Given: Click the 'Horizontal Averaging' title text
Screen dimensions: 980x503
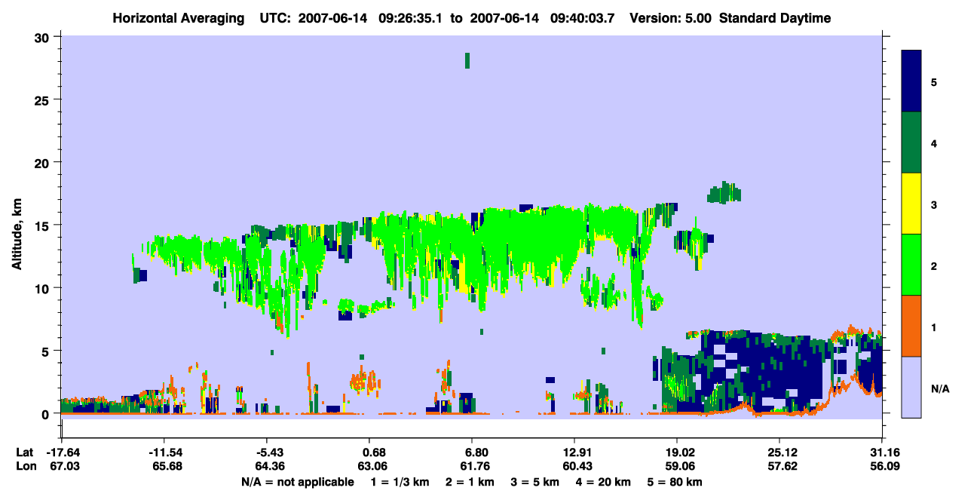Looking at the screenshot, I should tap(179, 18).
